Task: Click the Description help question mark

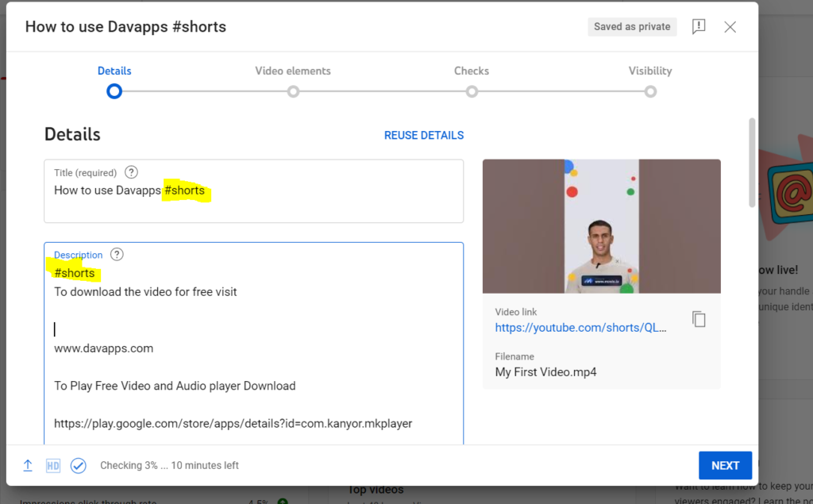Action: [x=118, y=255]
